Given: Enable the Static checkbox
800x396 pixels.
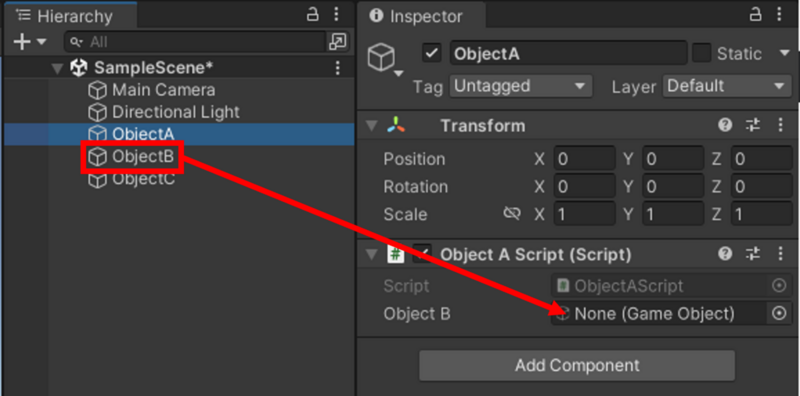Looking at the screenshot, I should (x=702, y=54).
